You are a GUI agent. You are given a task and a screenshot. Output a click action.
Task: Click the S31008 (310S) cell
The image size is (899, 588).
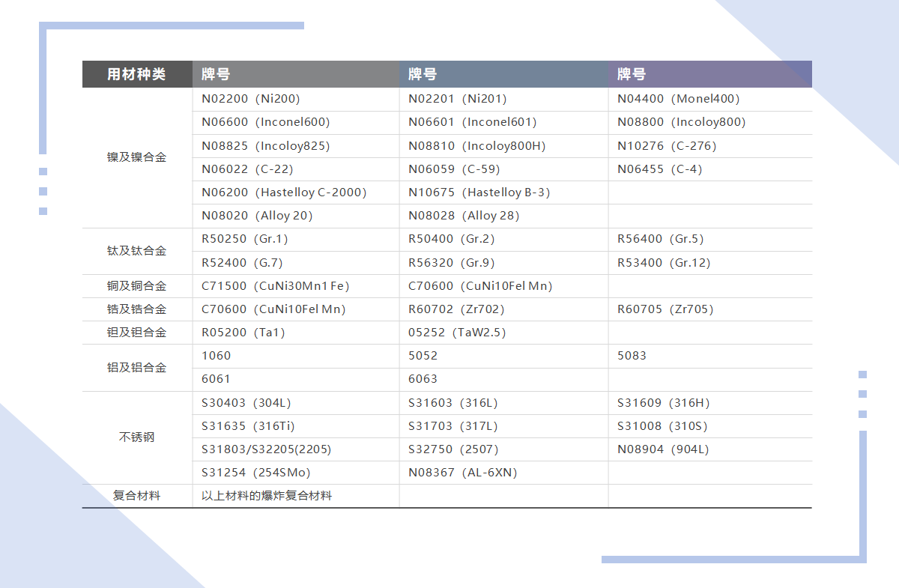coord(710,426)
